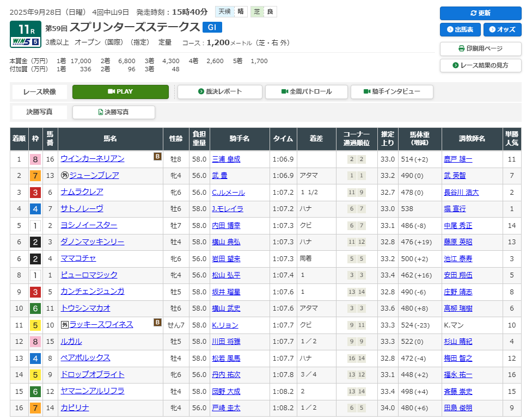The width and height of the screenshot is (526, 420).
Task: Play the race video with PLAY
Action: (120, 91)
